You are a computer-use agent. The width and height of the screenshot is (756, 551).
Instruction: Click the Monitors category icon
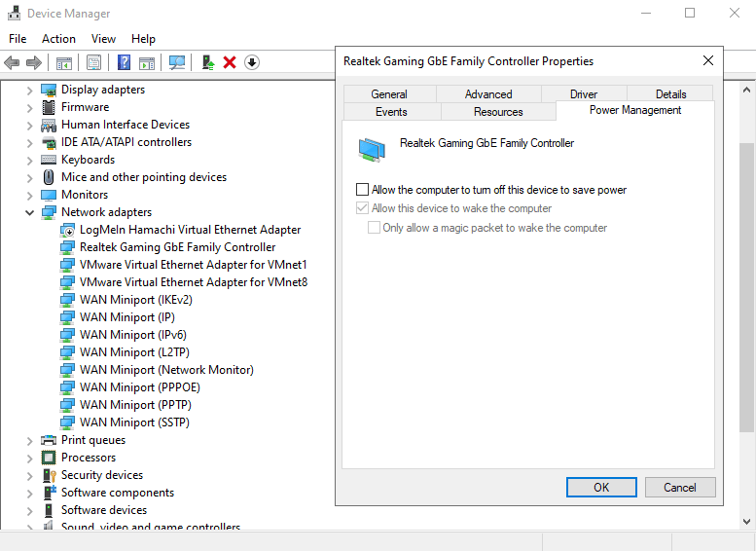tap(49, 195)
